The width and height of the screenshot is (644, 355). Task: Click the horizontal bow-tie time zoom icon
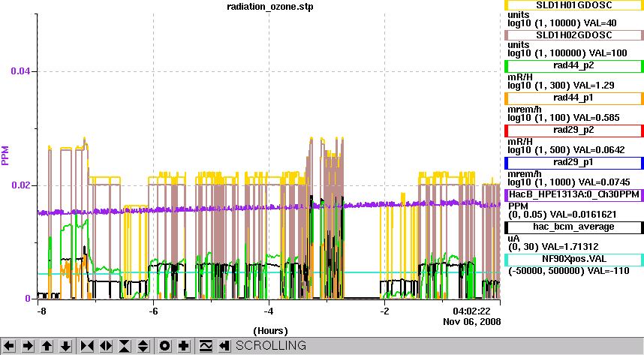coord(87,346)
